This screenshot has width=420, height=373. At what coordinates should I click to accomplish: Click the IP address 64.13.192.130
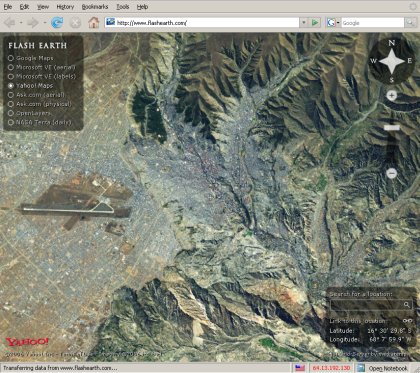(x=331, y=368)
